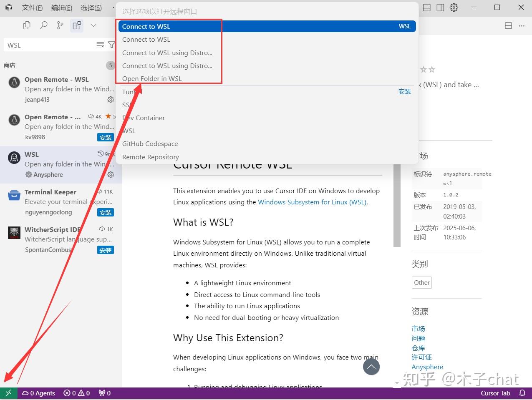Image resolution: width=532 pixels, height=400 pixels.
Task: Open the 仓库 resource link
Action: [418, 348]
